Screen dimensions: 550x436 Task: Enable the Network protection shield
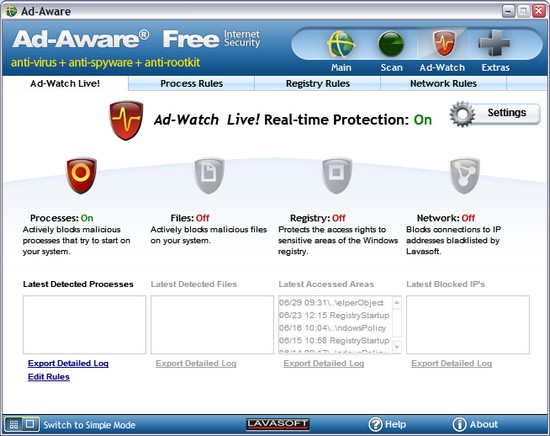point(465,175)
